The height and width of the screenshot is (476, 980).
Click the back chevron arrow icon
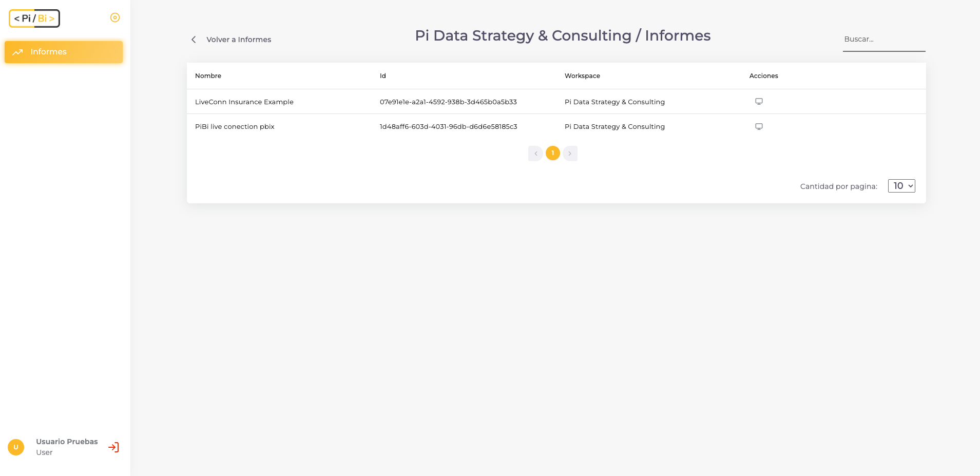[194, 40]
